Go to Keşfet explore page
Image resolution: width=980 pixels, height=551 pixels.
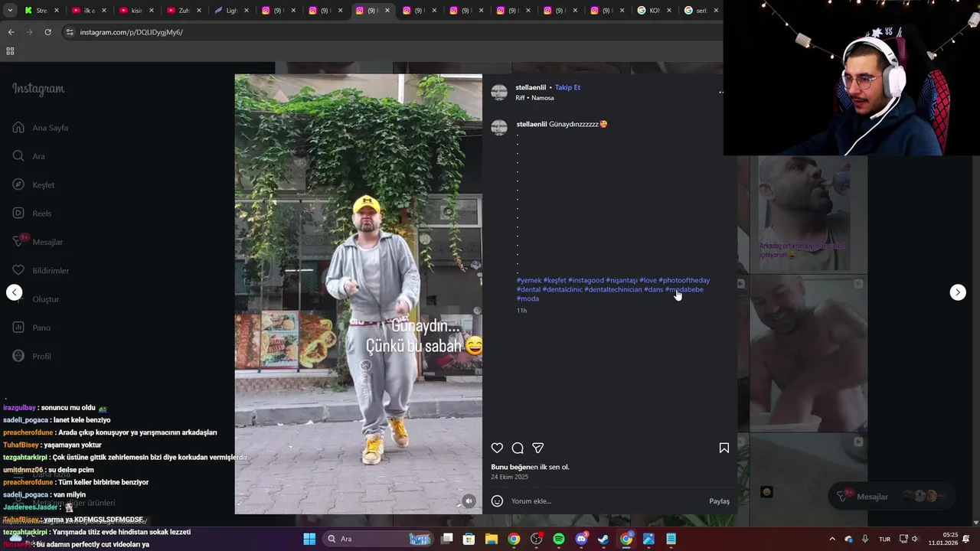click(x=34, y=184)
